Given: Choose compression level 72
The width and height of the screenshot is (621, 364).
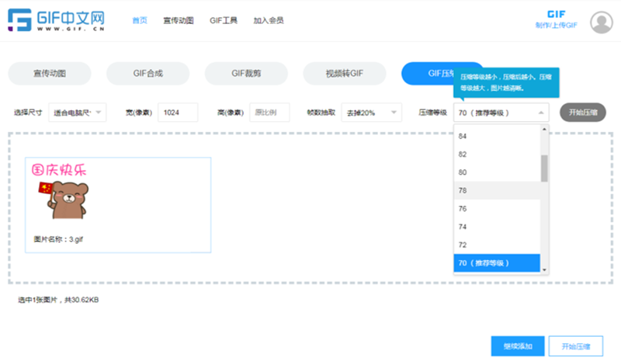Looking at the screenshot, I should pyautogui.click(x=497, y=245).
